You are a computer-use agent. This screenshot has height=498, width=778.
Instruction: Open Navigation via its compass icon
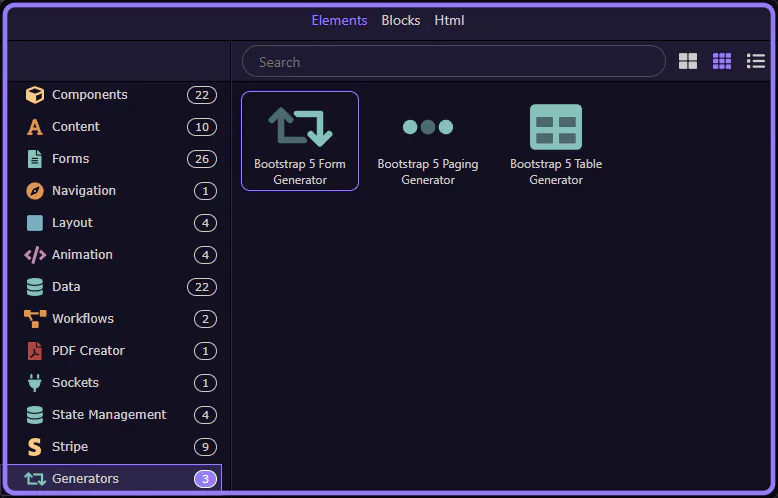35,191
